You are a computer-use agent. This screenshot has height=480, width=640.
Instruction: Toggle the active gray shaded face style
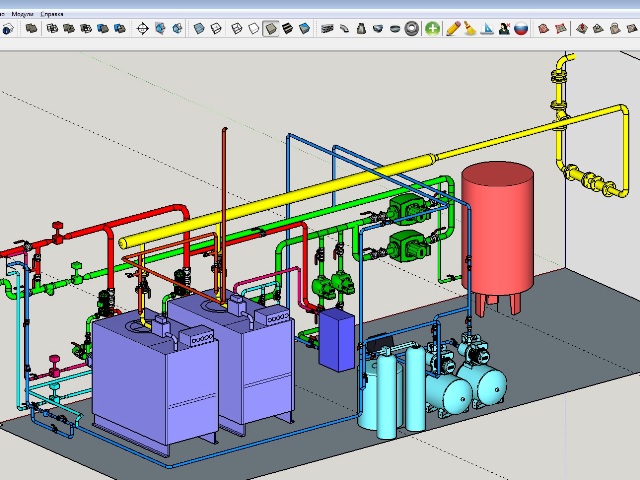[x=271, y=29]
